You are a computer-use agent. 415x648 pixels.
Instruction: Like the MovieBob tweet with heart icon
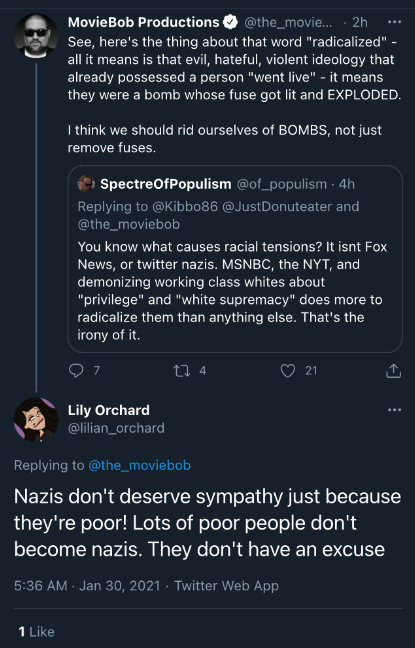pyautogui.click(x=288, y=371)
